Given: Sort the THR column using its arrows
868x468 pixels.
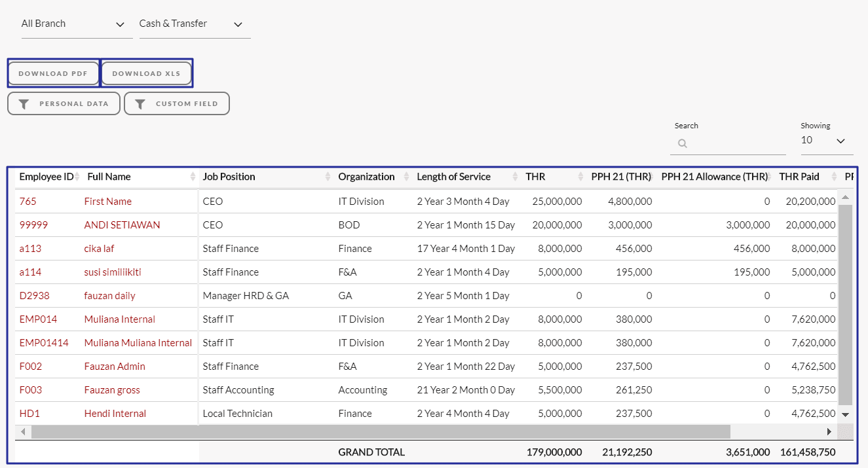Looking at the screenshot, I should point(580,177).
